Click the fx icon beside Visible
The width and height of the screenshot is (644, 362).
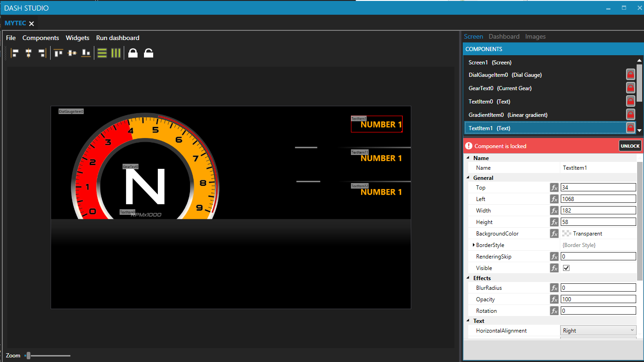[554, 268]
